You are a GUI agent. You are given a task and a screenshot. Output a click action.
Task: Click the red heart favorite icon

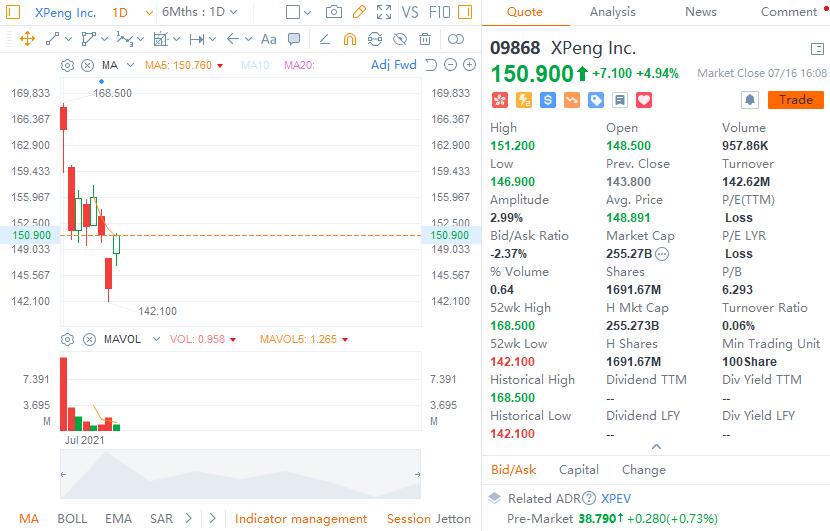coord(644,100)
